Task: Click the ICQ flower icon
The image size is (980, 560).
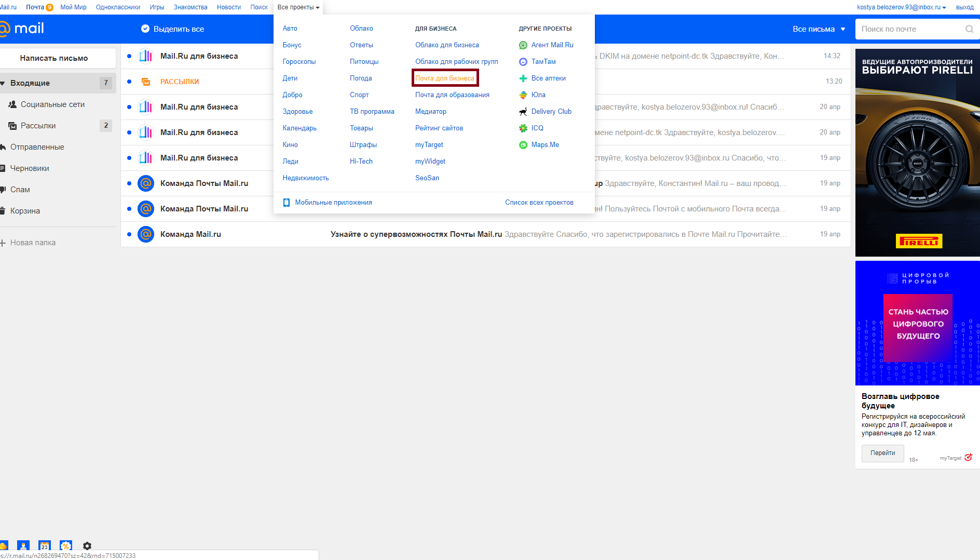Action: click(x=523, y=128)
